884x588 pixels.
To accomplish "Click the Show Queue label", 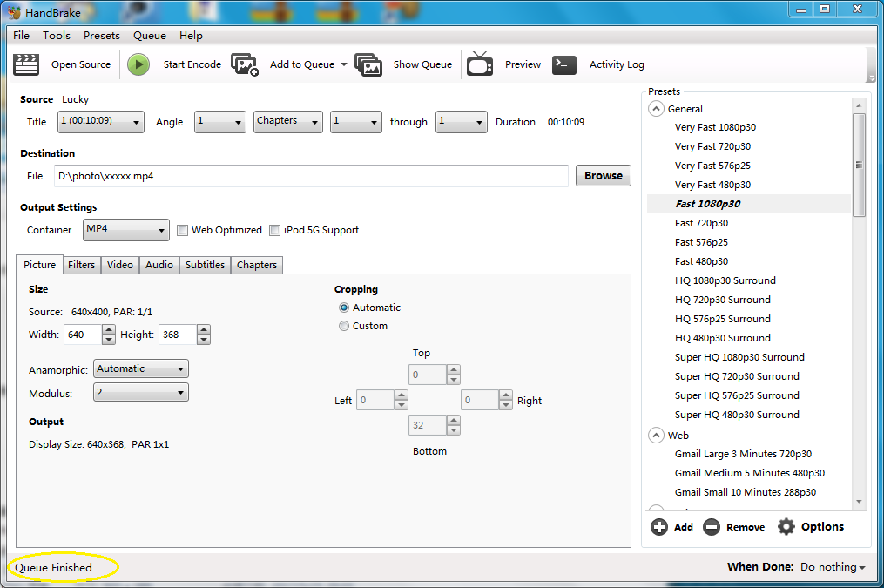I will pyautogui.click(x=422, y=64).
